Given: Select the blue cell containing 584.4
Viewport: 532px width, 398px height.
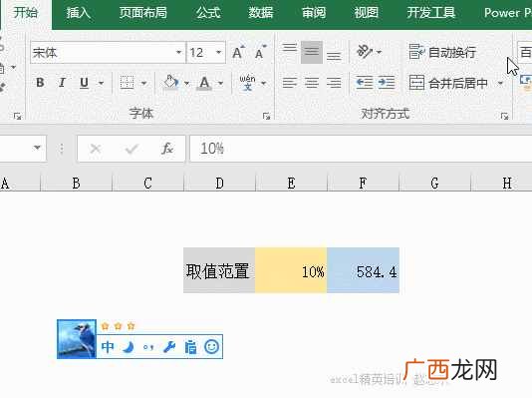Looking at the screenshot, I should [x=363, y=270].
